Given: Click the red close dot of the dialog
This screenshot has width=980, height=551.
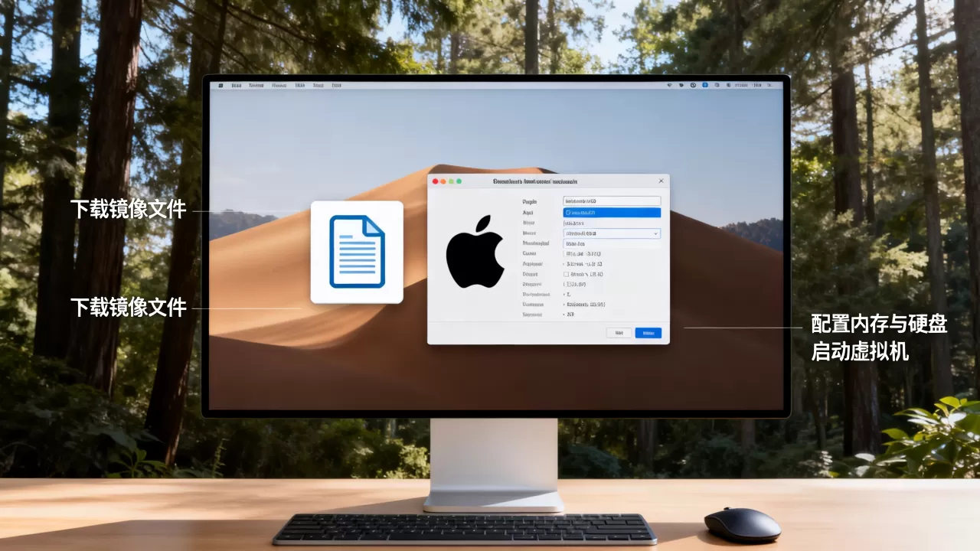Looking at the screenshot, I should coord(436,181).
